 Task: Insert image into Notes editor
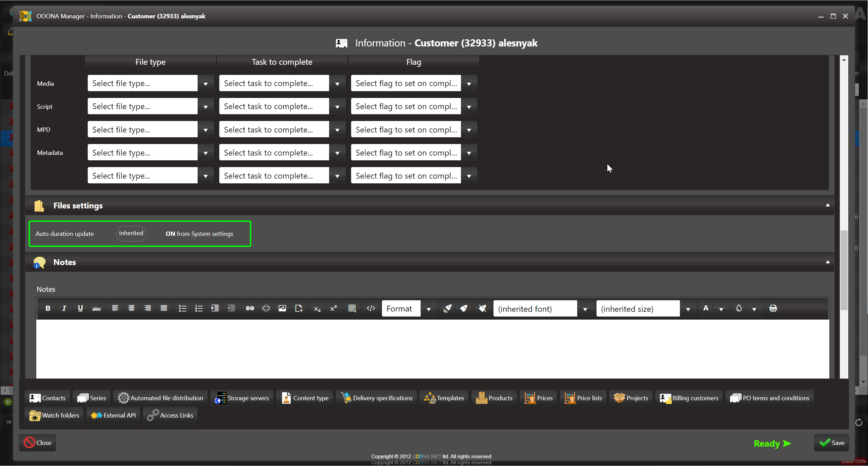[282, 308]
